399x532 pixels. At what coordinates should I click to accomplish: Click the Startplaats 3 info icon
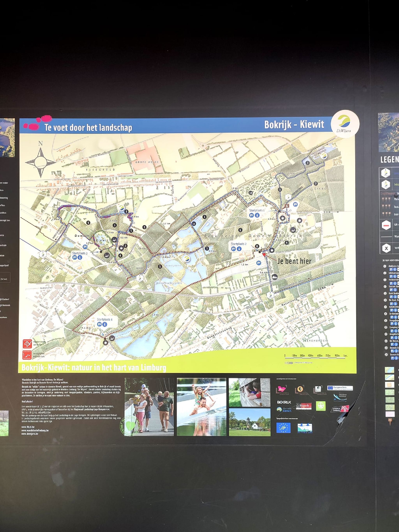(x=80, y=257)
